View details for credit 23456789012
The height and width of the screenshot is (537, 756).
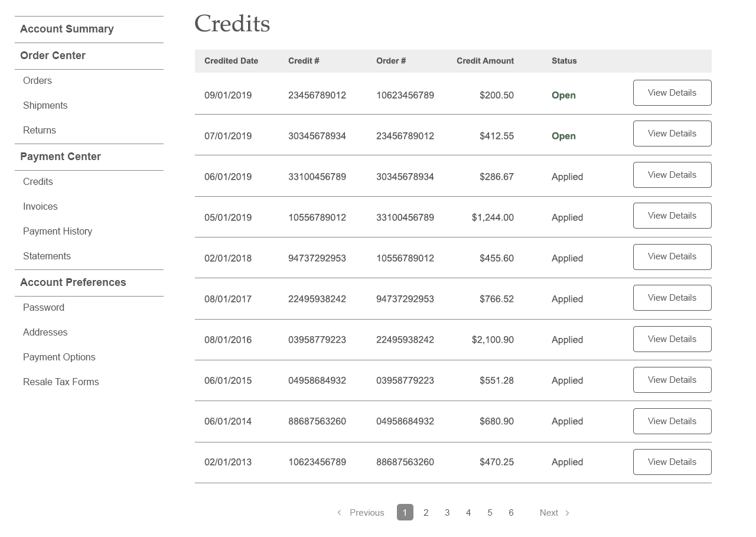tap(672, 93)
